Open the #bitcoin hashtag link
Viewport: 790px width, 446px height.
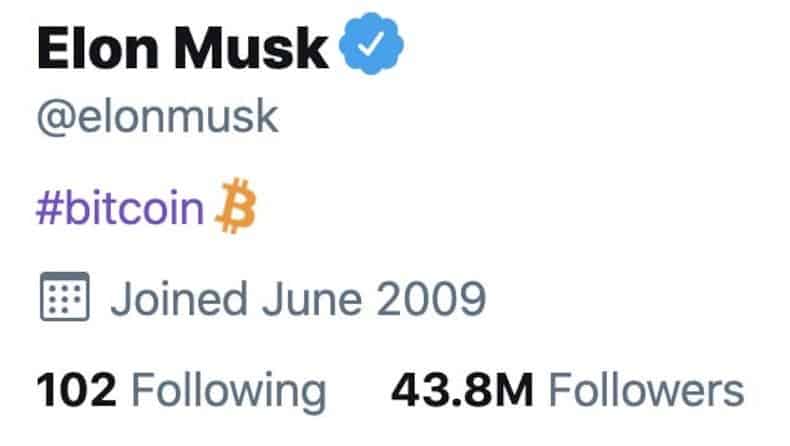120,208
